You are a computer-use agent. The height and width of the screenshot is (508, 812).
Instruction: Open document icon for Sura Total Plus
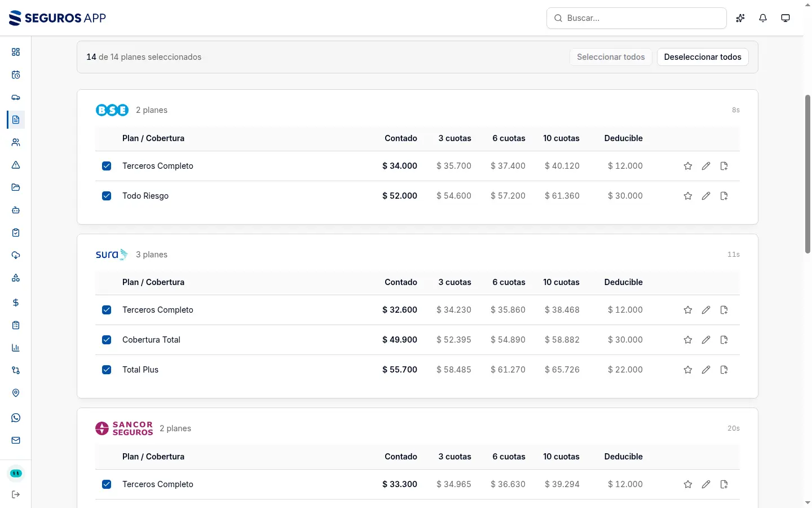click(724, 370)
